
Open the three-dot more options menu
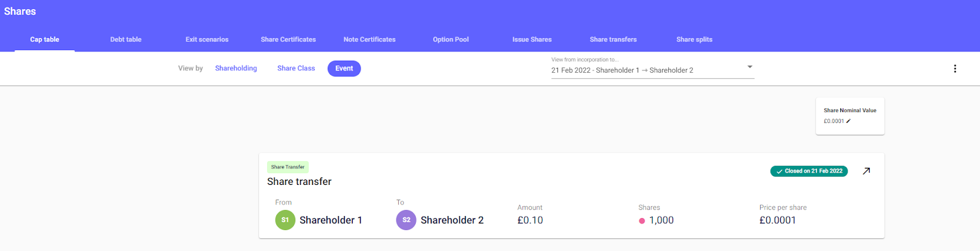coord(954,69)
